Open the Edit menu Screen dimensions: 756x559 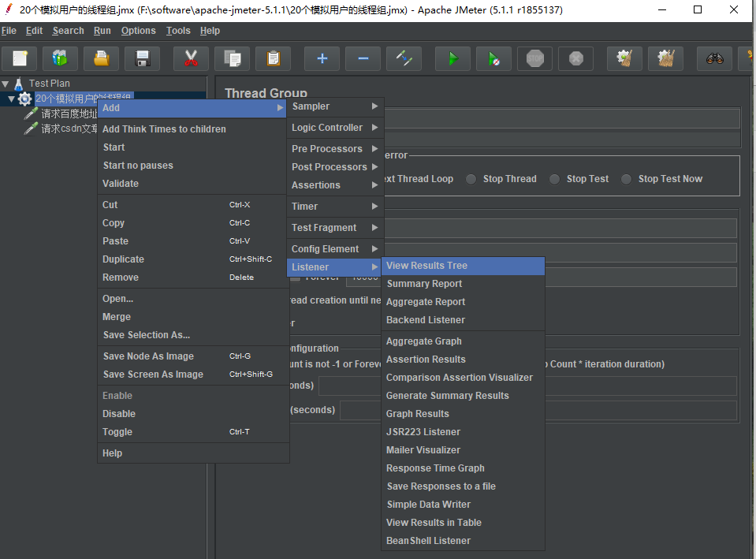(x=34, y=31)
